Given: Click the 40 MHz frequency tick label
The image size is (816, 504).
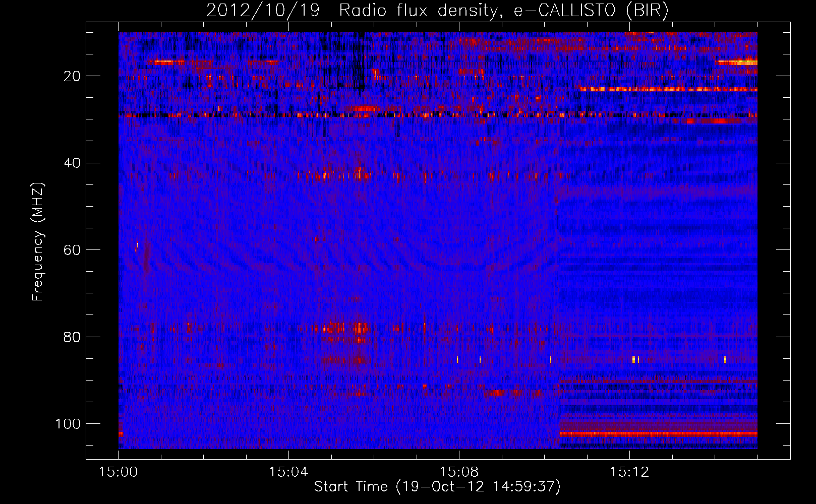Looking at the screenshot, I should [x=72, y=163].
